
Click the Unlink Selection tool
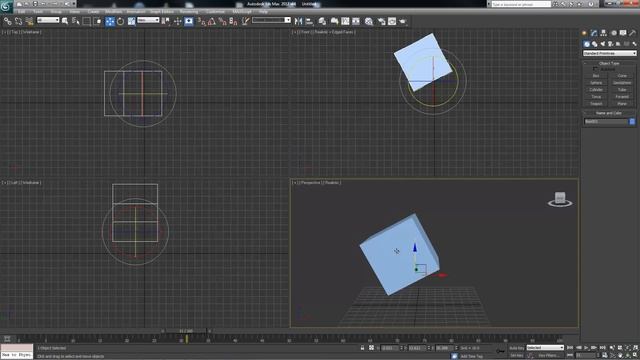[18, 21]
